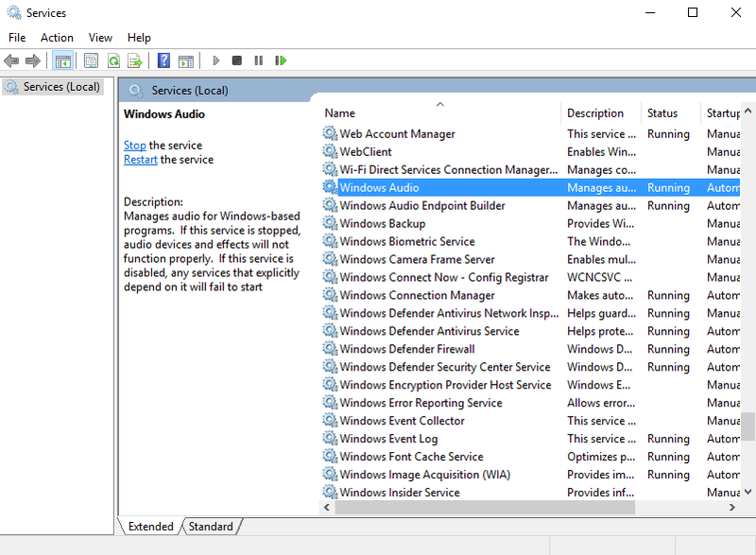This screenshot has height=555, width=756.
Task: Select the Windows Audio service row
Action: [x=530, y=187]
